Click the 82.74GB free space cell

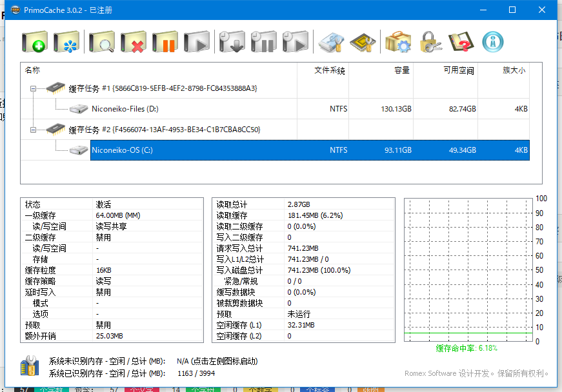click(x=463, y=109)
